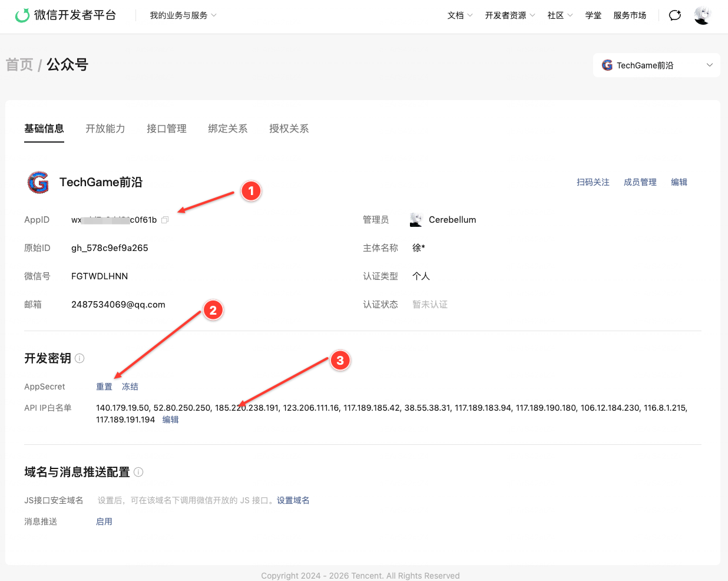Click the IP address 140.179.19.50
The width and height of the screenshot is (728, 581).
(123, 408)
